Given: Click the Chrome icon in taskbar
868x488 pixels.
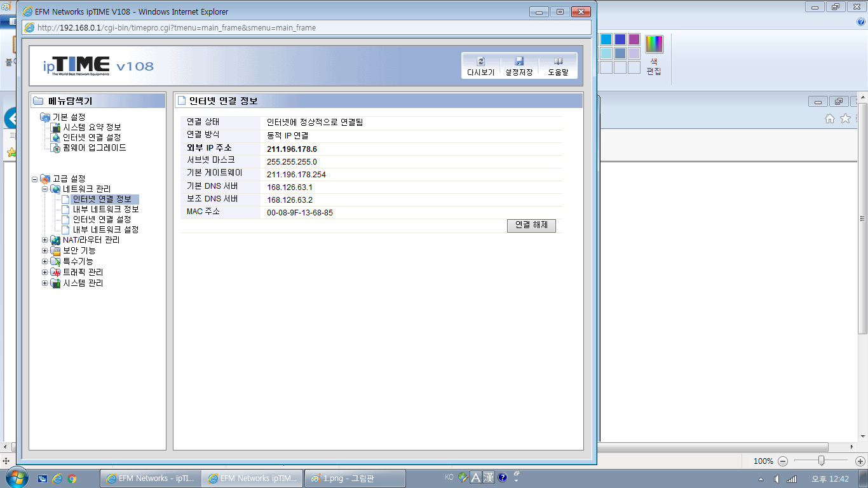Looking at the screenshot, I should click(x=72, y=478).
